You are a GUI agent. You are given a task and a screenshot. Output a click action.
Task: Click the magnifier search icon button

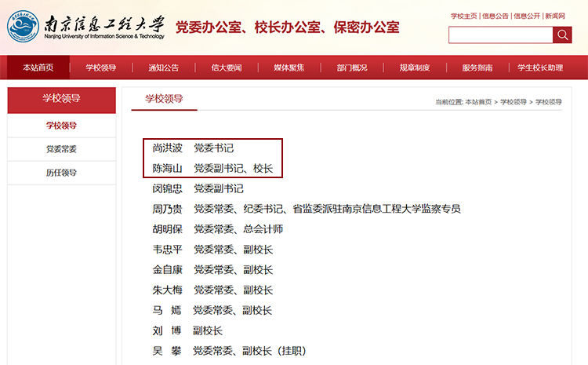562,35
